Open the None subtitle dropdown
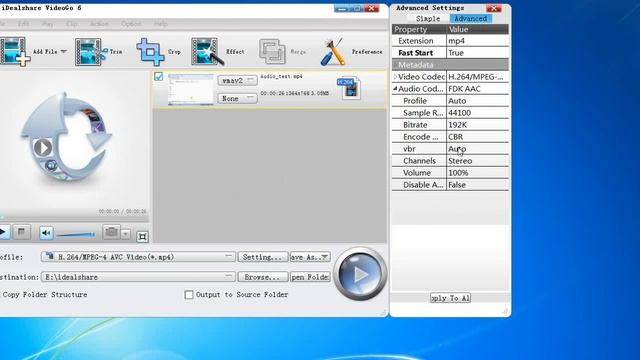The image size is (640, 360). [x=237, y=98]
